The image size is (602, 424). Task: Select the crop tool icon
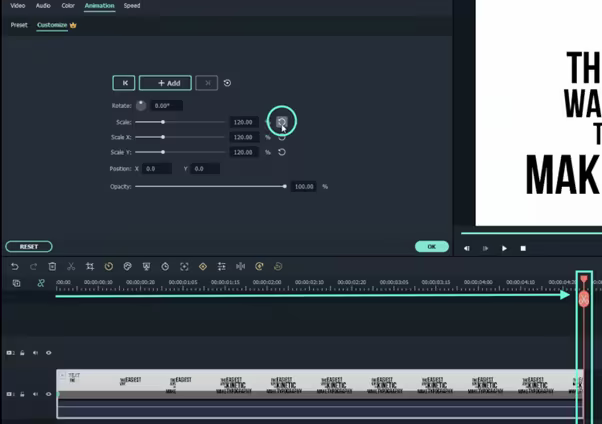90,267
